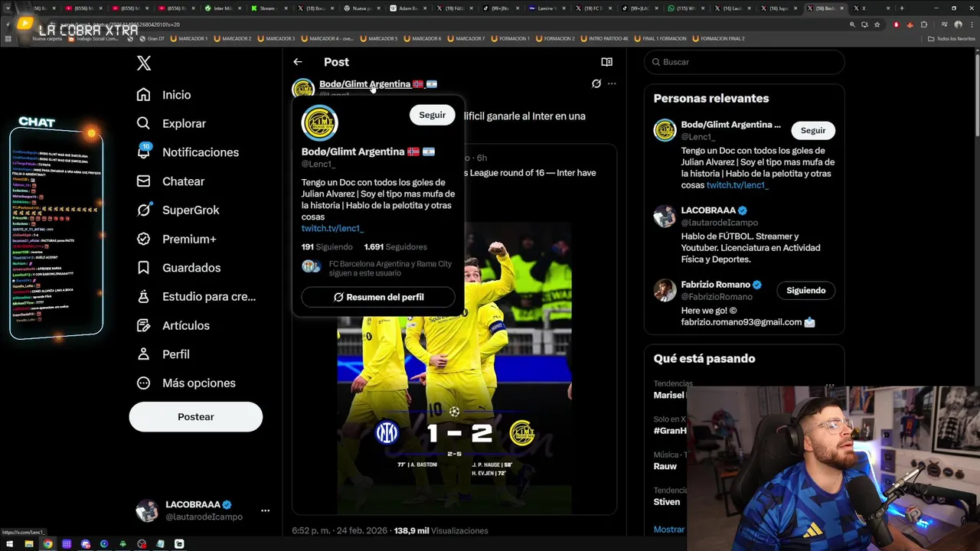The height and width of the screenshot is (551, 980).
Task: Click Resumen del perfil button
Action: tap(378, 297)
